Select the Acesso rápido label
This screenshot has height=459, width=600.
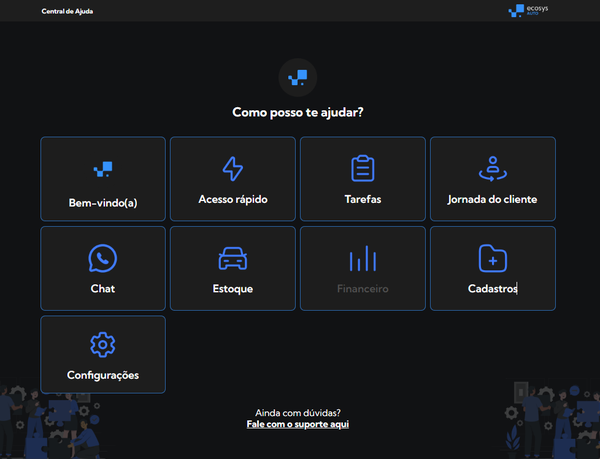tap(232, 199)
